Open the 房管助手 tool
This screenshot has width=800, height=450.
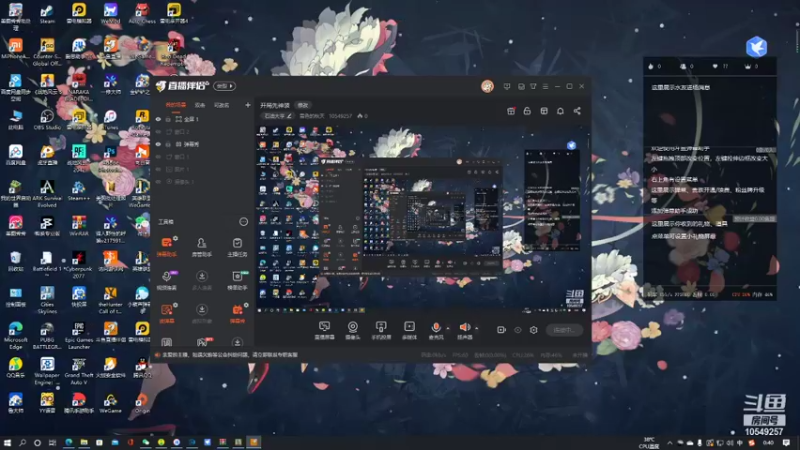pyautogui.click(x=202, y=246)
